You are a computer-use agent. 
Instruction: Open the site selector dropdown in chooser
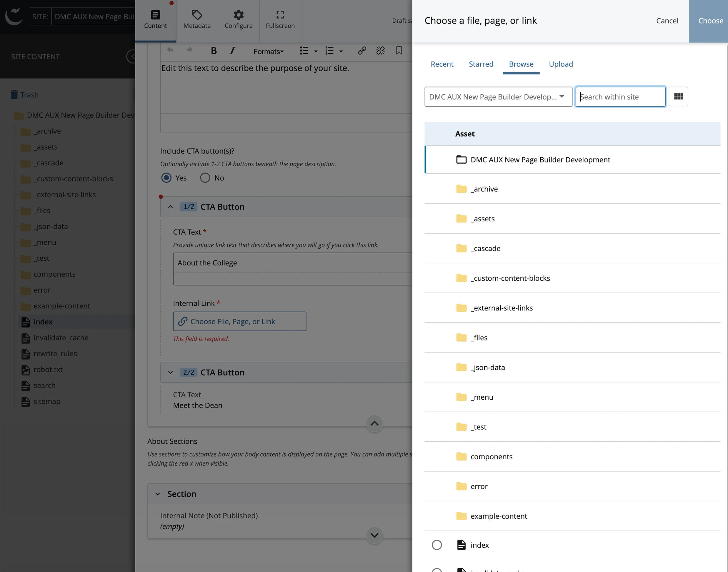[x=498, y=97]
